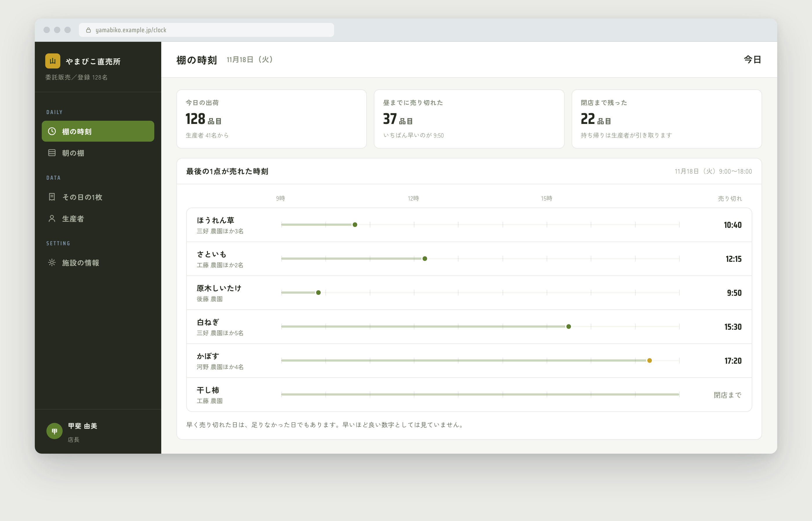Viewport: 812px width, 521px height.
Task: Click the 9:50 sold-out time
Action: tap(734, 293)
